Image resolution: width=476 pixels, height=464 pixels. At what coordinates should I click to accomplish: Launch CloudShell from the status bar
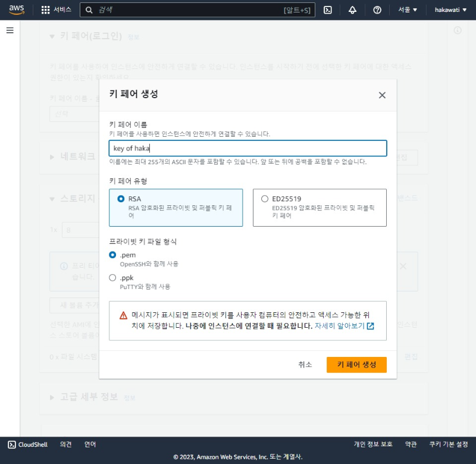27,444
